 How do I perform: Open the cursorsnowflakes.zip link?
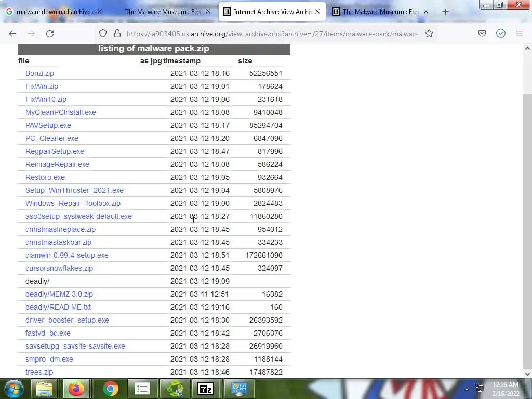[59, 268]
